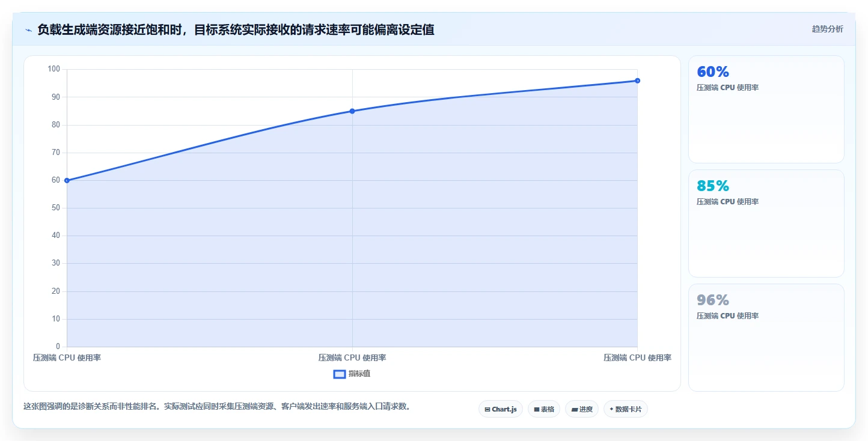Click the y-axis label 100

[54, 69]
